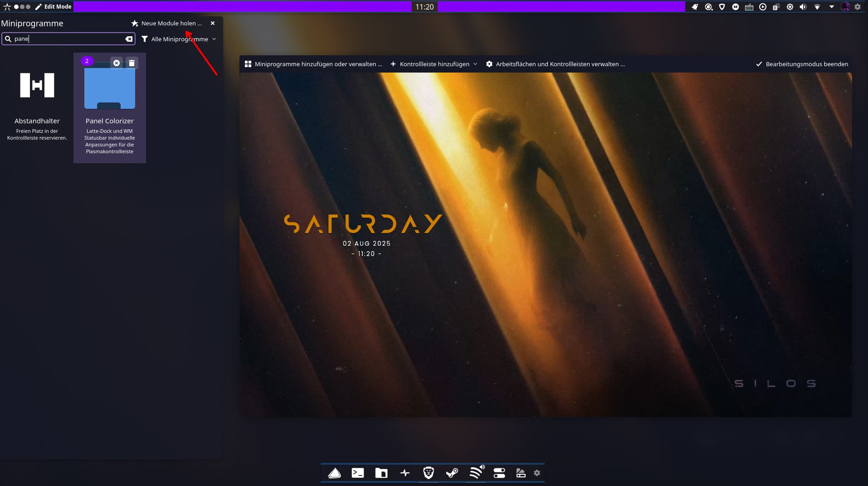Click the Wi-Fi network tray icon
Viewport: 868px width, 486px height.
(x=817, y=7)
